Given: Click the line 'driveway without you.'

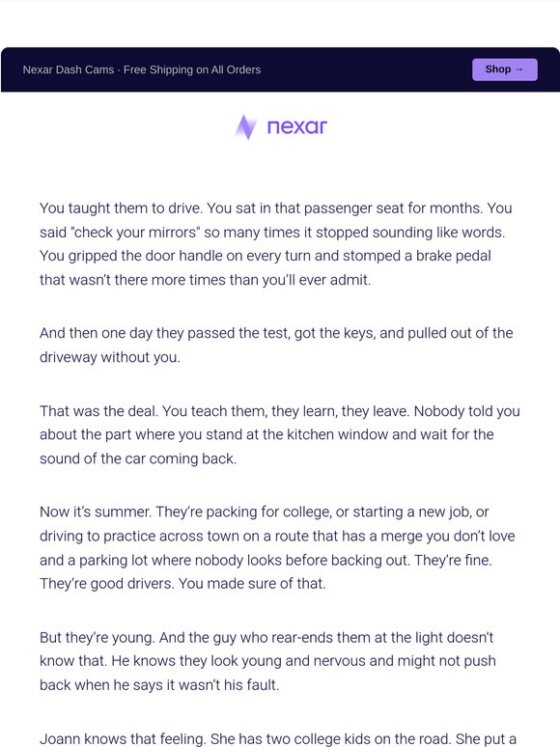Looking at the screenshot, I should tap(110, 357).
